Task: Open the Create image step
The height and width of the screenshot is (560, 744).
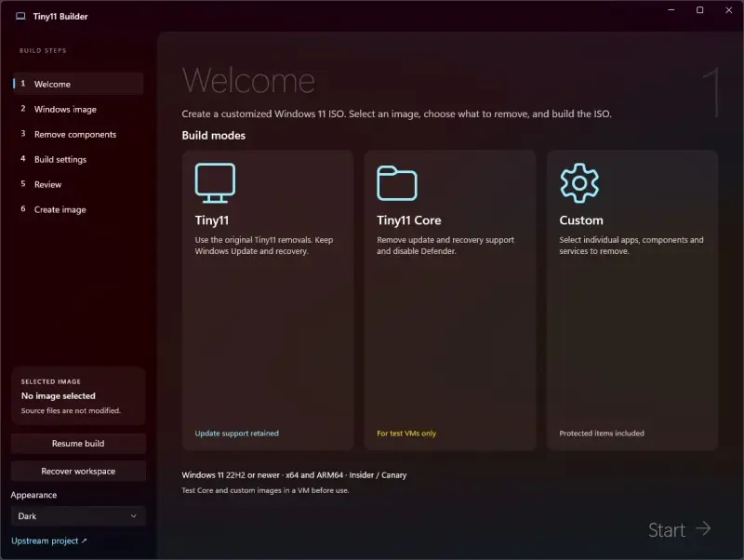Action: pos(78,209)
